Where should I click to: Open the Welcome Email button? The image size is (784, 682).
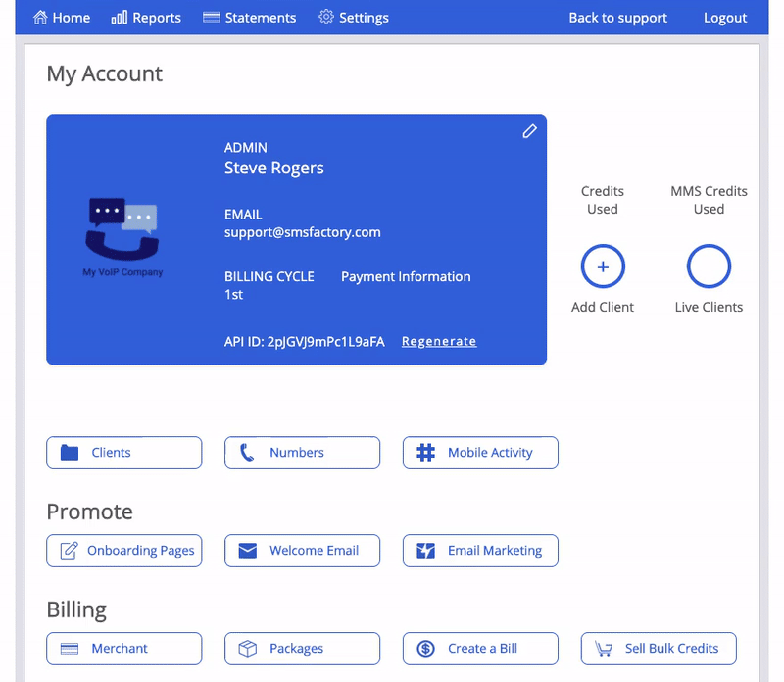click(x=302, y=551)
